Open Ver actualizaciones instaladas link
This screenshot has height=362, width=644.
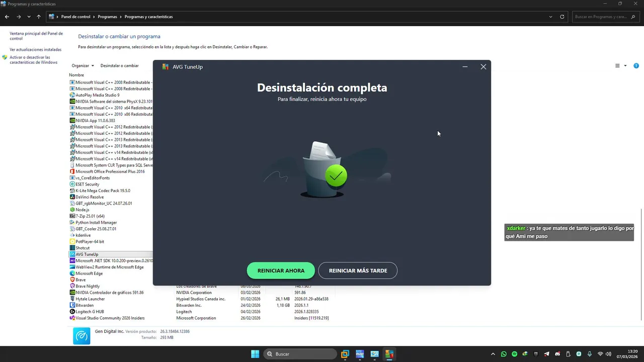click(x=35, y=49)
